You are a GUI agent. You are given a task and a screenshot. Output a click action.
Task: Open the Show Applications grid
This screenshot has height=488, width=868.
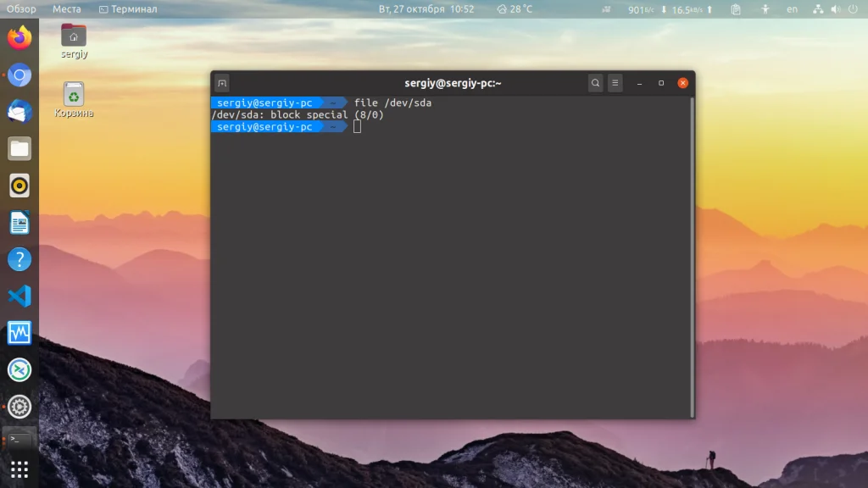[18, 469]
